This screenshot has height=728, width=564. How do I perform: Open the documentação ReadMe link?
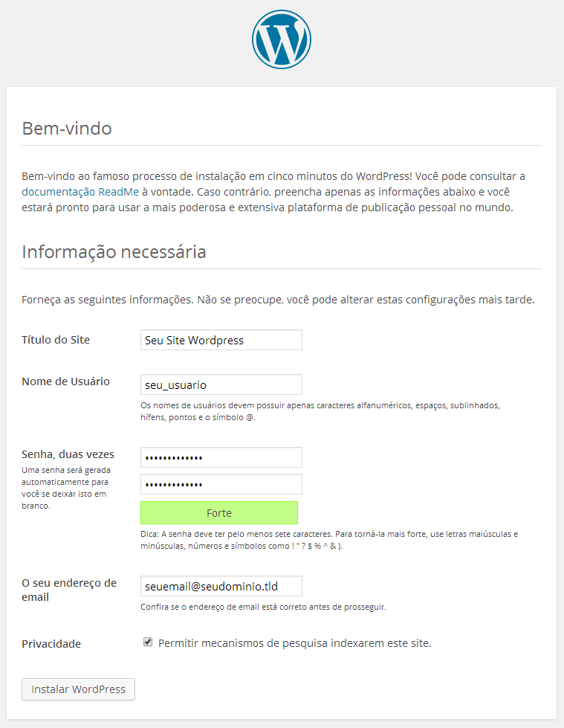(80, 192)
